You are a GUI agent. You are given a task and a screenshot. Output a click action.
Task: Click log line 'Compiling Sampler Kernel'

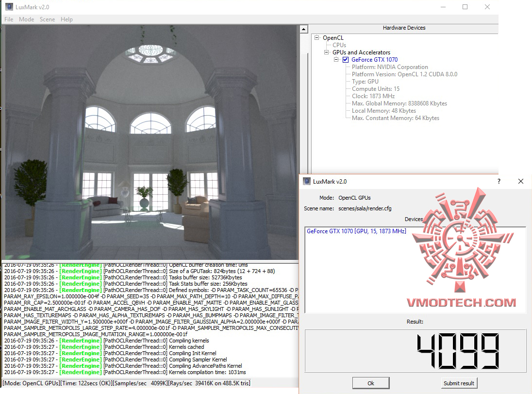(116, 360)
